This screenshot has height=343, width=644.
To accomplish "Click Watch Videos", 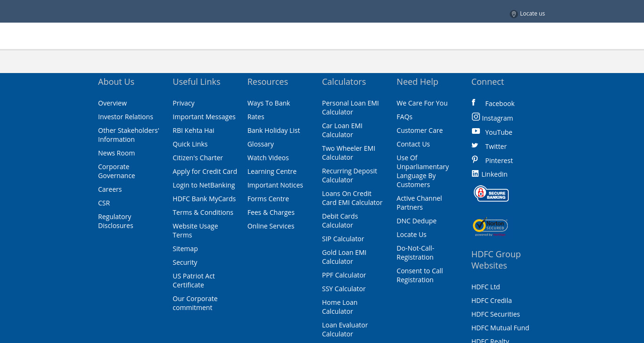I will [268, 158].
